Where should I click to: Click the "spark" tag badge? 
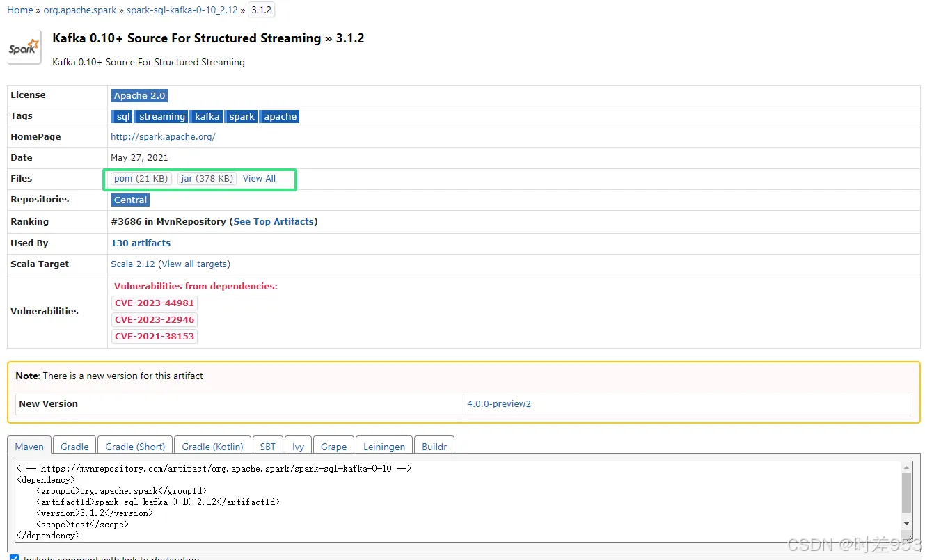pos(241,116)
